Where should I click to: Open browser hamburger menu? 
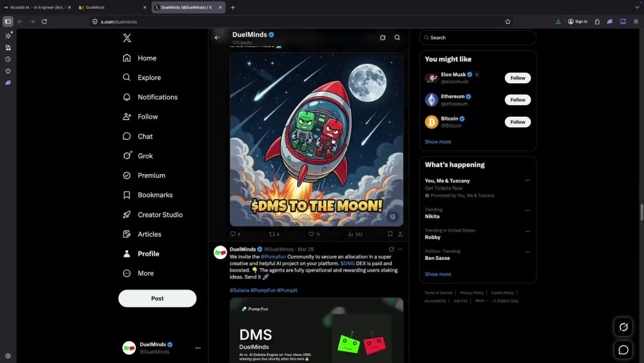coord(636,21)
